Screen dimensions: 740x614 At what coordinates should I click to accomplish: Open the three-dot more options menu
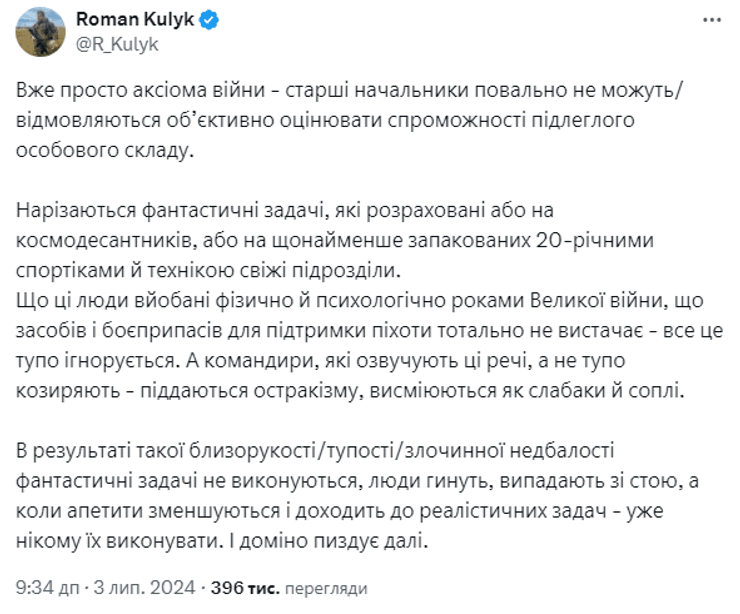coord(712,20)
